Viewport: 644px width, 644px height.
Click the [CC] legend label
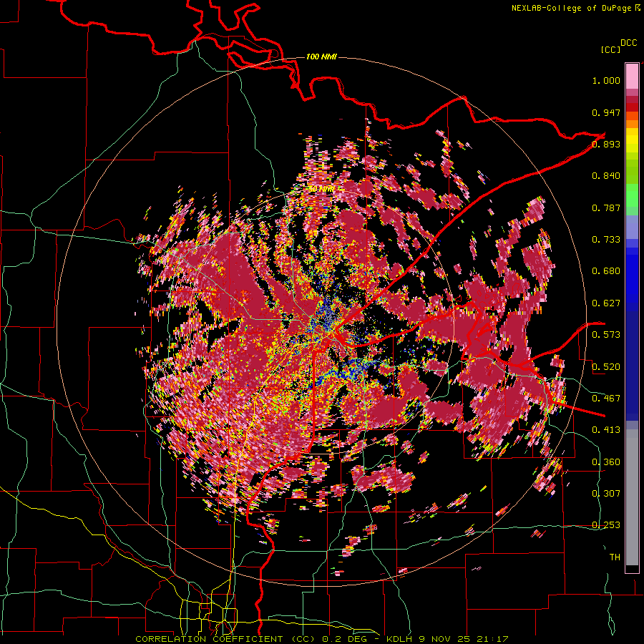(610, 49)
